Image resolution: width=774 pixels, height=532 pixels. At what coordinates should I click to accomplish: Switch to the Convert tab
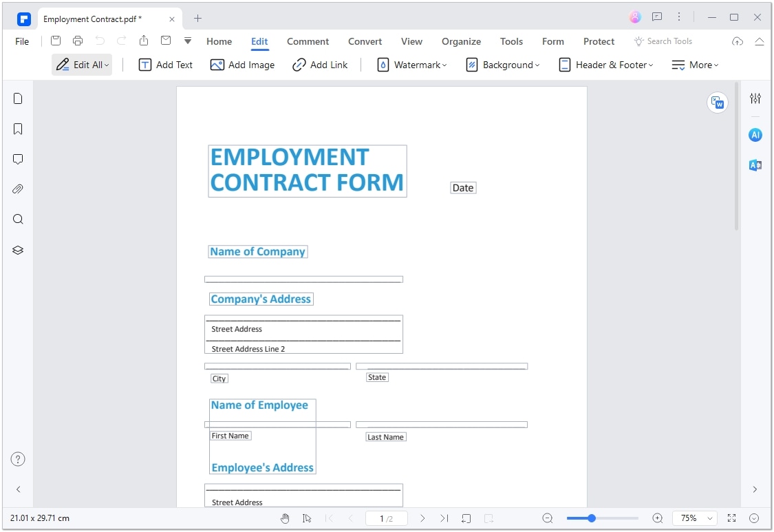365,41
